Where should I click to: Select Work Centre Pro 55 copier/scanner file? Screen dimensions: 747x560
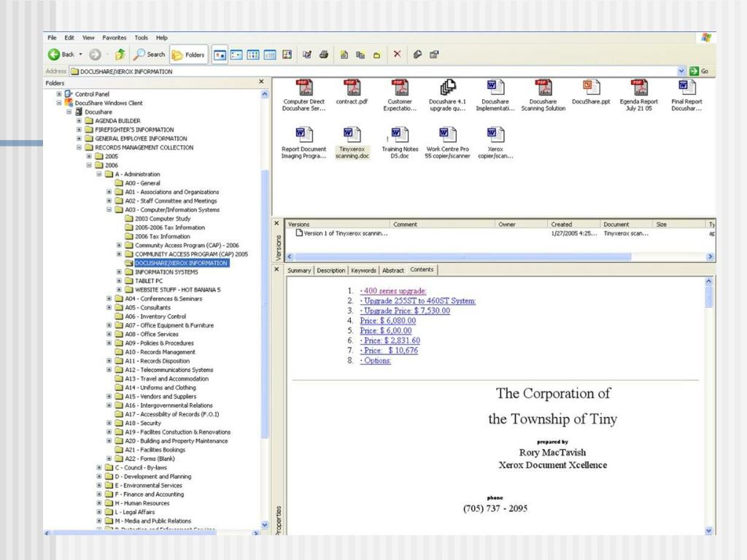click(447, 143)
